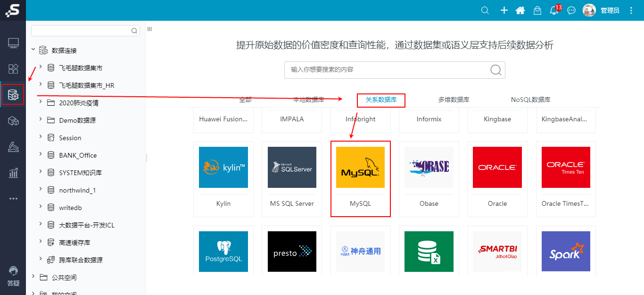This screenshot has width=644, height=295.
Task: Select the Oracle Times Ten card
Action: tap(566, 179)
